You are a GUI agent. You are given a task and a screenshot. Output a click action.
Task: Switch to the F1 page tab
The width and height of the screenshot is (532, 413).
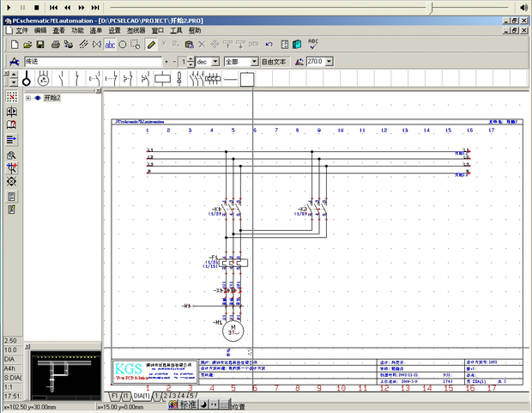point(113,395)
